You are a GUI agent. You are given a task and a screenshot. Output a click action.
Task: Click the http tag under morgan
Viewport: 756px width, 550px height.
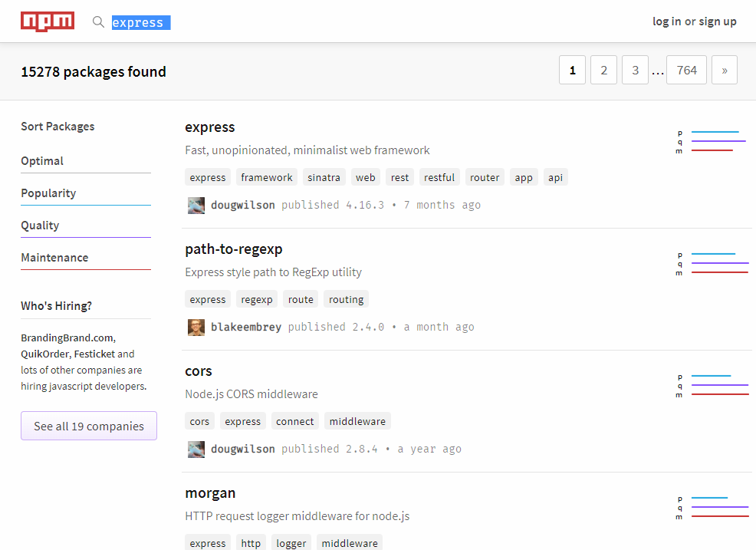coord(251,543)
